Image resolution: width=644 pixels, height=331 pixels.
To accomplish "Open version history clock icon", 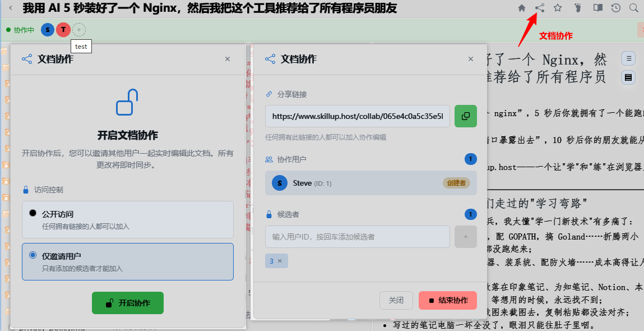I will [x=615, y=8].
